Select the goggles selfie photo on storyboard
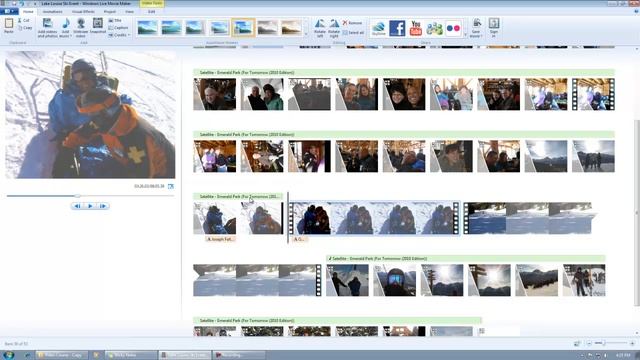 tap(394, 280)
